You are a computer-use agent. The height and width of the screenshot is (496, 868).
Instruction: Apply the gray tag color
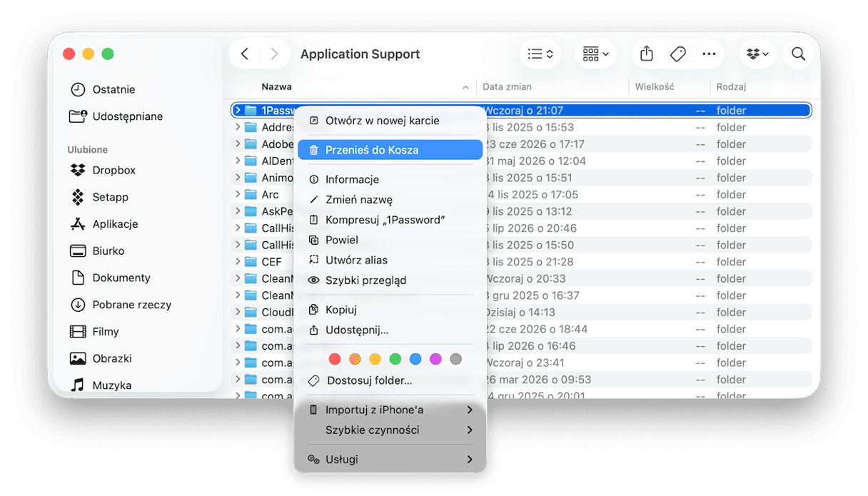[x=456, y=359]
